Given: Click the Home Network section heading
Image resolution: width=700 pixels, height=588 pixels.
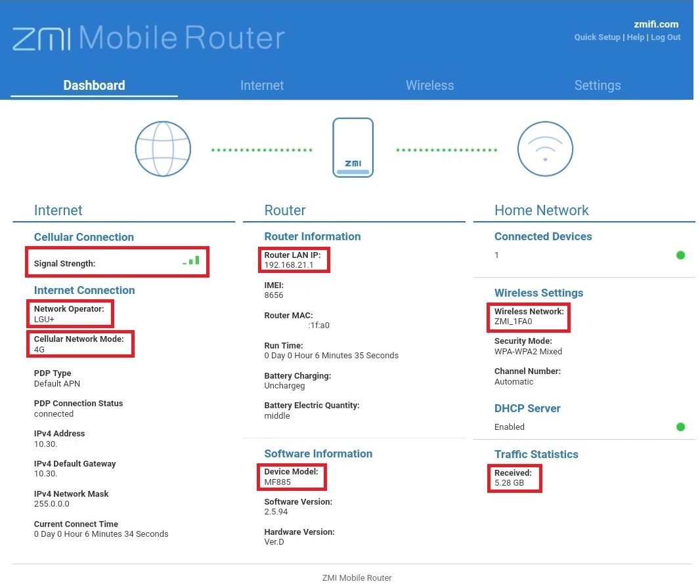Looking at the screenshot, I should point(542,210).
